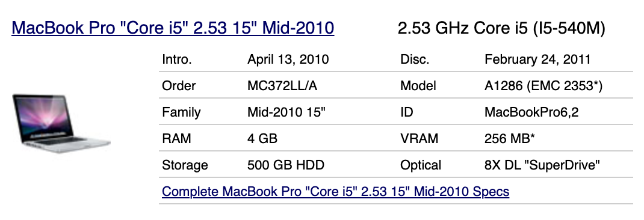Viewport: 644px width, 220px height.
Task: Click the Mid-2010 15" family value
Action: point(286,112)
